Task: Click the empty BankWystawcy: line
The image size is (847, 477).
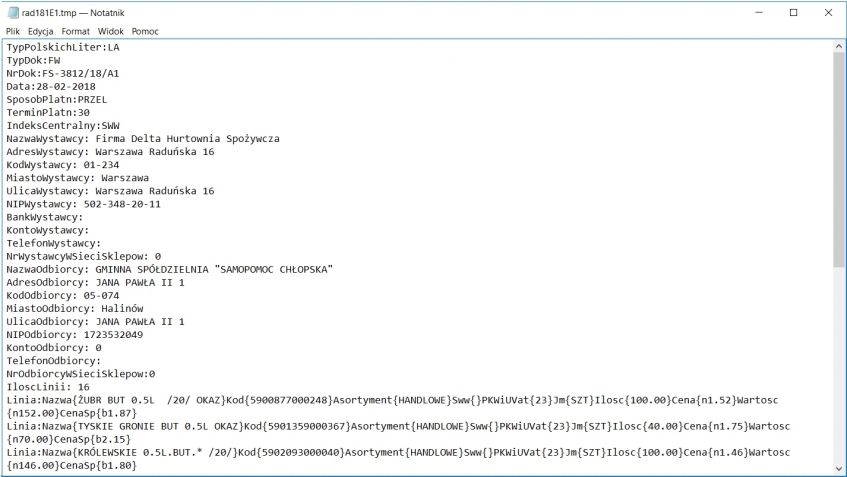Action: [45, 217]
